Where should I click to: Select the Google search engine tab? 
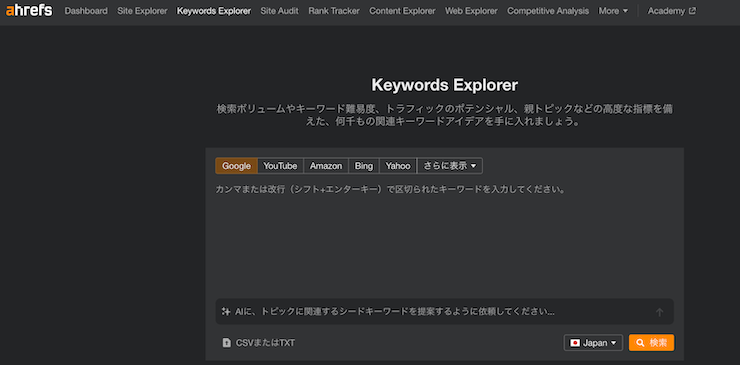click(x=236, y=166)
